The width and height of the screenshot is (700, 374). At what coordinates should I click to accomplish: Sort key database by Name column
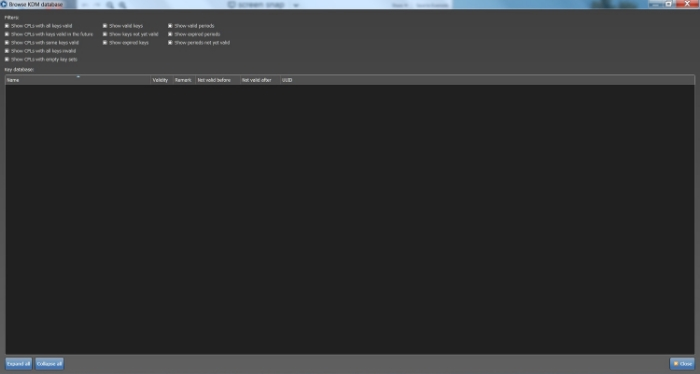[x=78, y=80]
